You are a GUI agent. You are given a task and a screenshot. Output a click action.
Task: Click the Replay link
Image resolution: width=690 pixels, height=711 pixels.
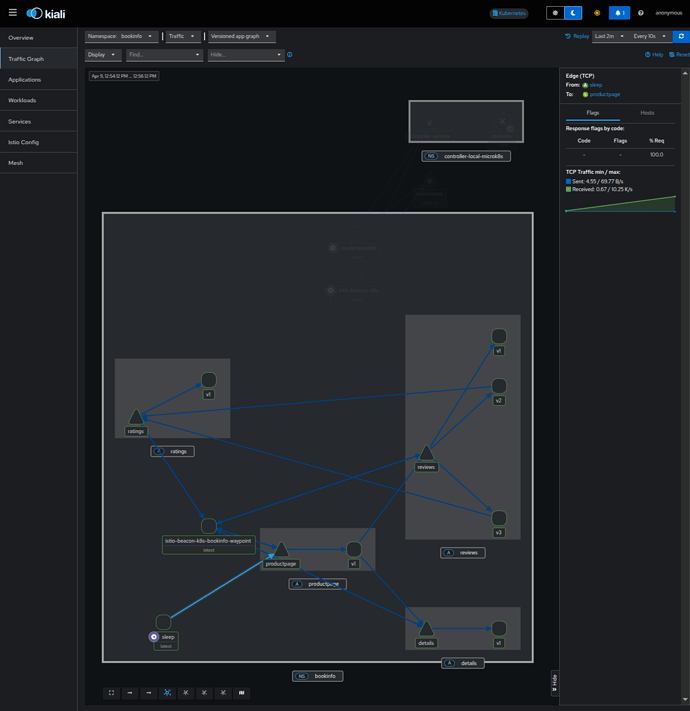(577, 36)
